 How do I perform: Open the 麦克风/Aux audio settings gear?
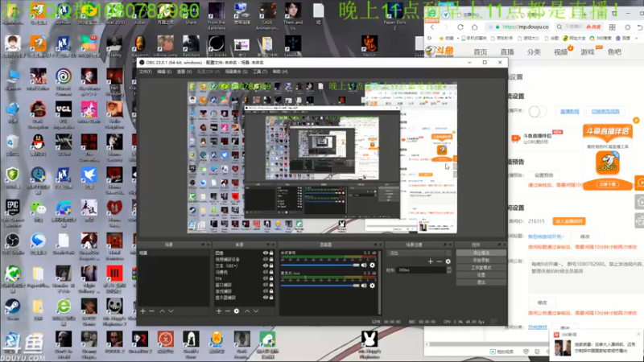(x=372, y=286)
